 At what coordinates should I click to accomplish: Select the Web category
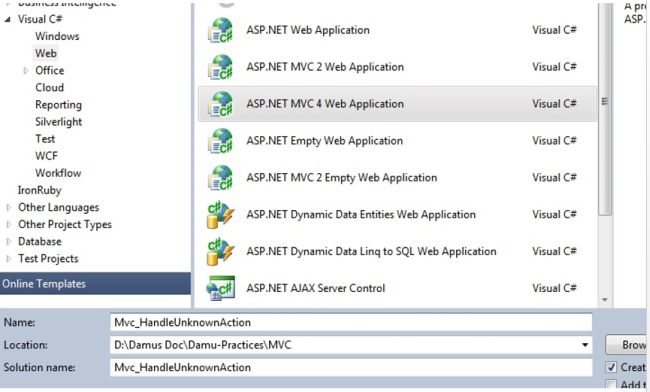pyautogui.click(x=46, y=53)
